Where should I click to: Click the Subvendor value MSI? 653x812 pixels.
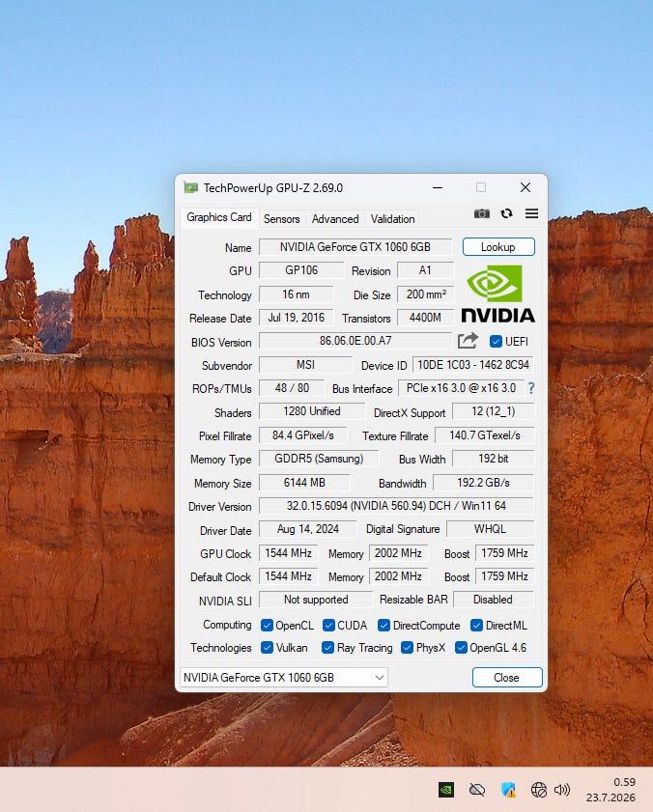tap(305, 365)
